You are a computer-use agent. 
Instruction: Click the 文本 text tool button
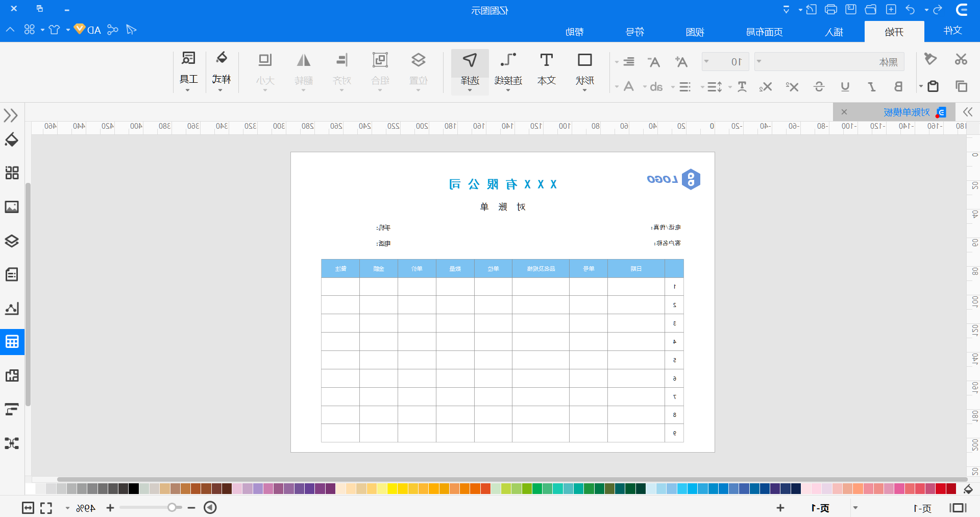point(547,69)
